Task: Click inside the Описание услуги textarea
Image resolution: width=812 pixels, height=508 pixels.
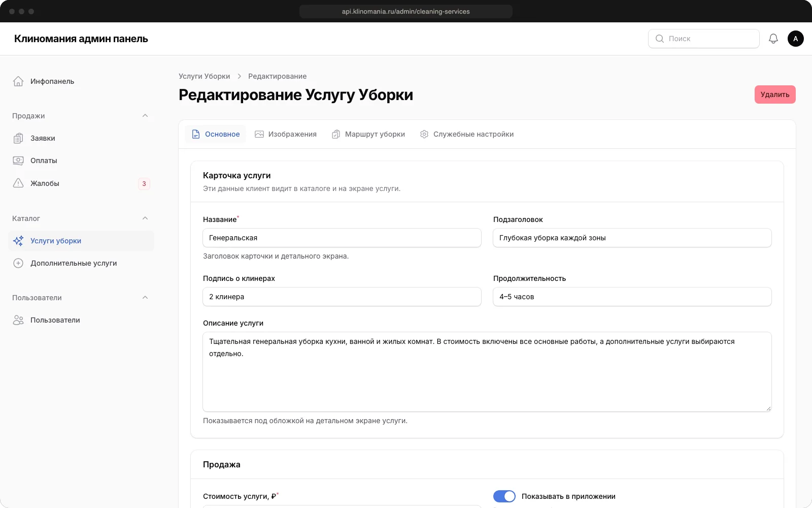Action: (487, 372)
